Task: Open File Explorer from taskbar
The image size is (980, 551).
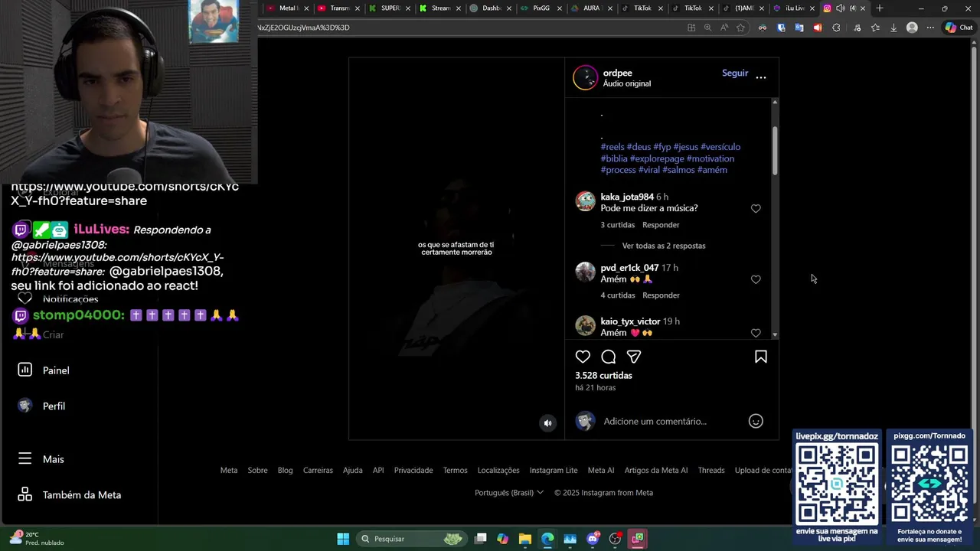Action: tap(525, 539)
